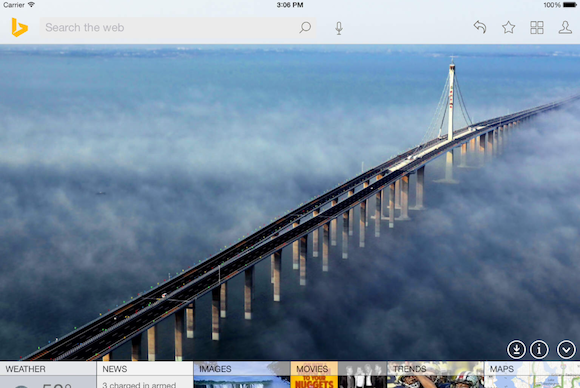Open favorites with the star icon
The width and height of the screenshot is (580, 388).
tap(509, 27)
